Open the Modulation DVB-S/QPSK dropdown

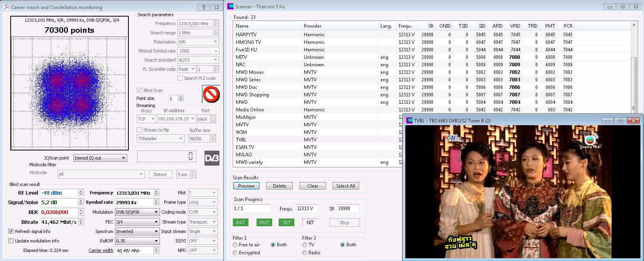(137, 212)
